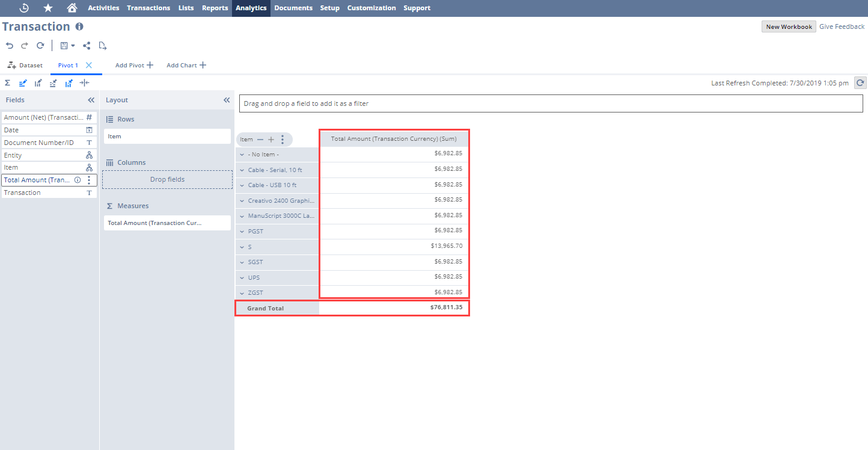Viewport: 868px width, 450px height.
Task: Select the Transaction field
Action: point(49,193)
